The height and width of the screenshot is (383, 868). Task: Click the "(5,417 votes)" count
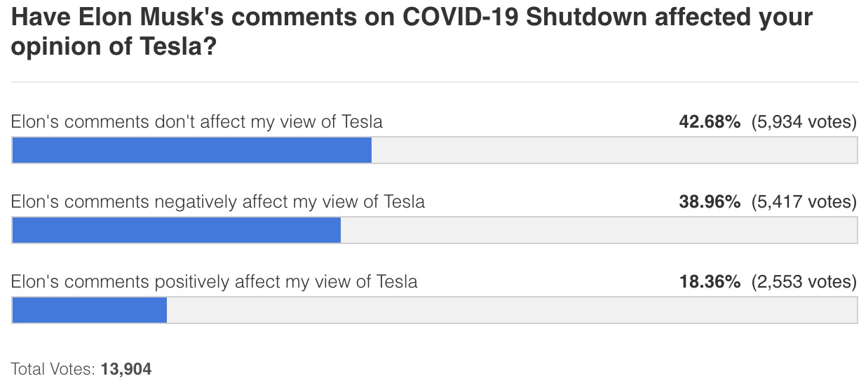pyautogui.click(x=803, y=202)
